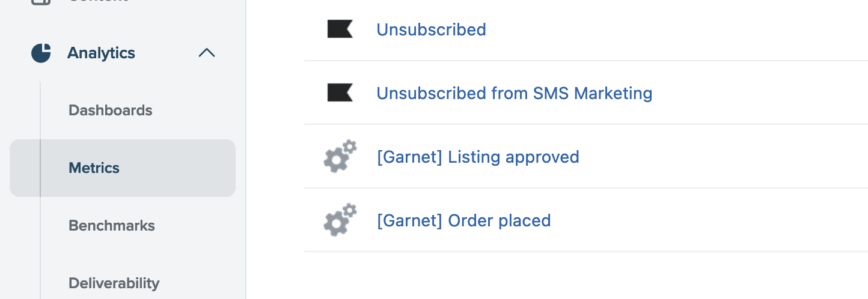
Task: Click the gears icon next to Order placed
Action: [340, 220]
